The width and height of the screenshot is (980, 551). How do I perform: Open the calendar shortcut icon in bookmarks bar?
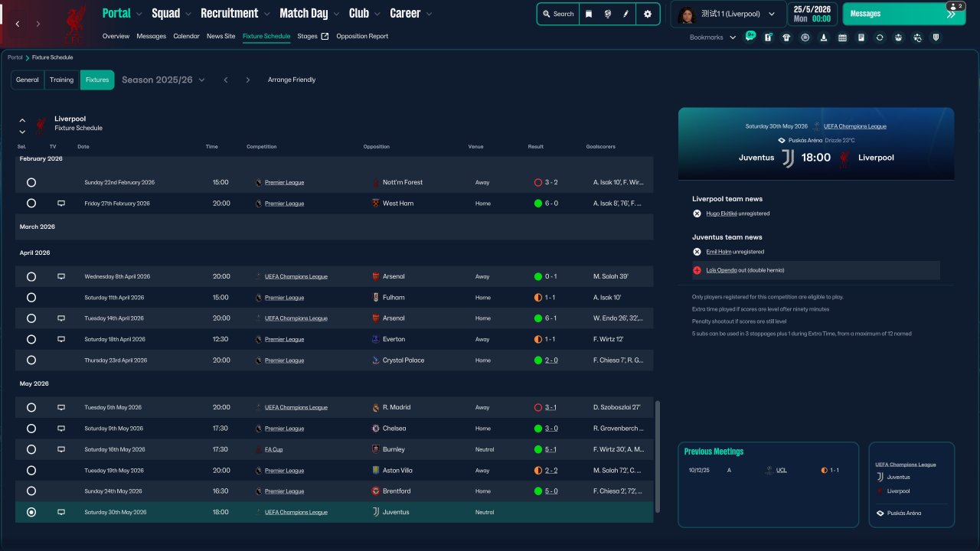pyautogui.click(x=842, y=37)
